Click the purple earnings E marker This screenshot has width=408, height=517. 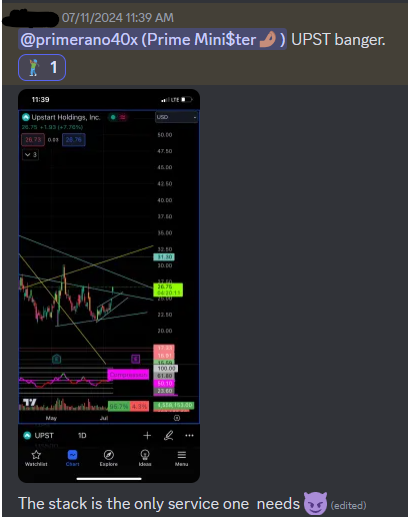135,359
